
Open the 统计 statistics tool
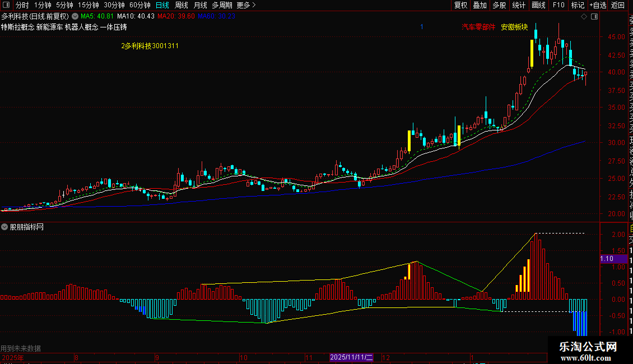click(x=519, y=5)
